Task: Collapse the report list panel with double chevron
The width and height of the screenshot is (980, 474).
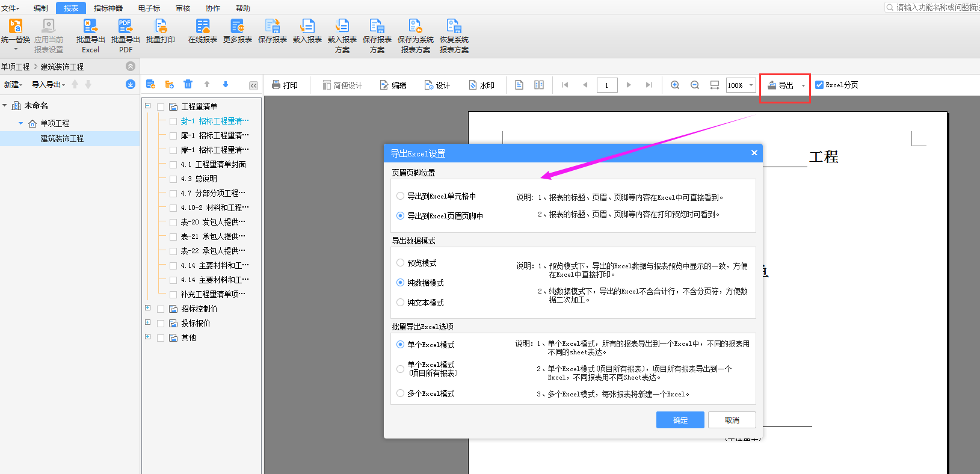Action: click(254, 85)
